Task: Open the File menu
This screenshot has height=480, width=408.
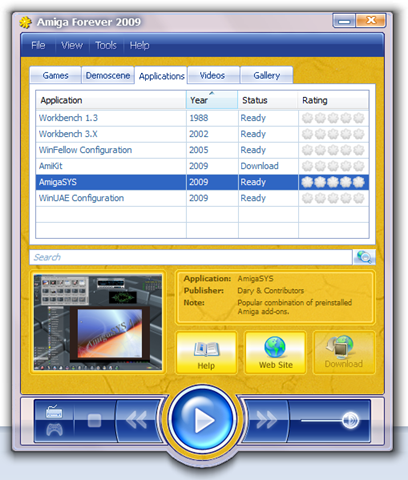Action: (38, 45)
